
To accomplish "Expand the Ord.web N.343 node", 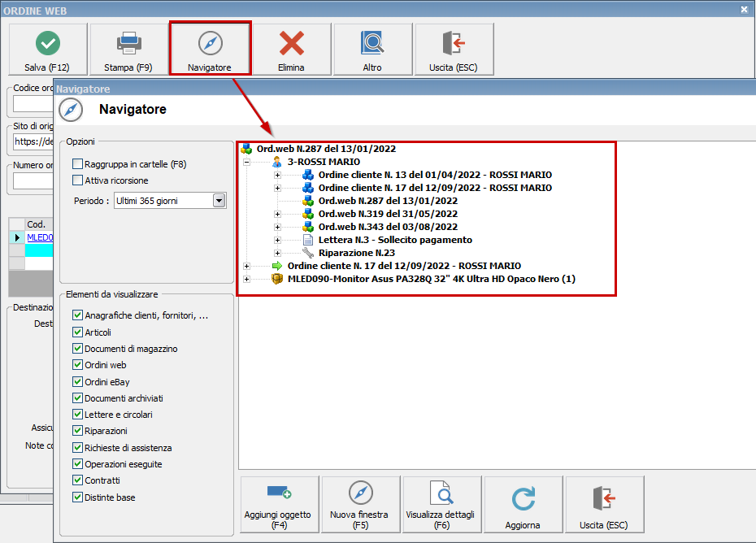I will 278,227.
